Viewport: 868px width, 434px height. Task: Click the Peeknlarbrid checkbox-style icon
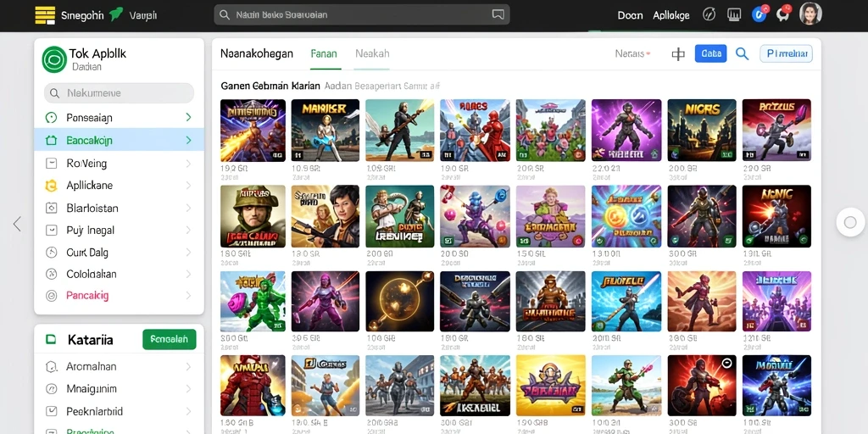(x=52, y=411)
